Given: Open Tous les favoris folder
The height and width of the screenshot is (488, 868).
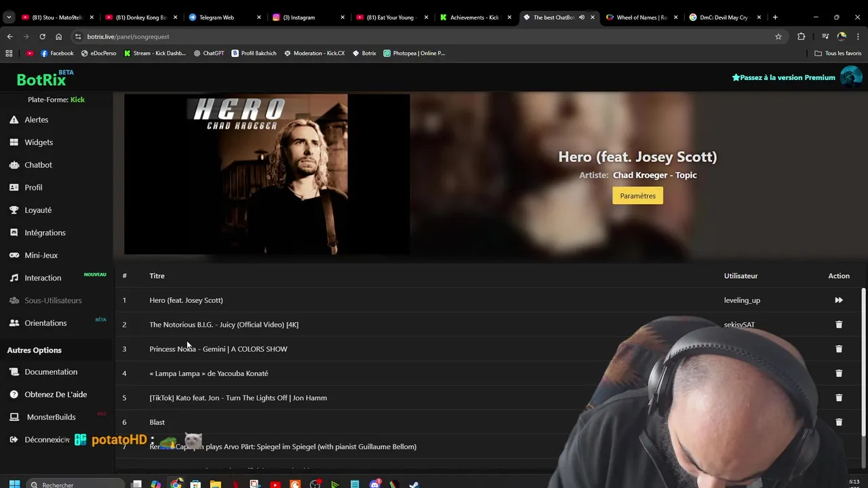Looking at the screenshot, I should tap(838, 53).
